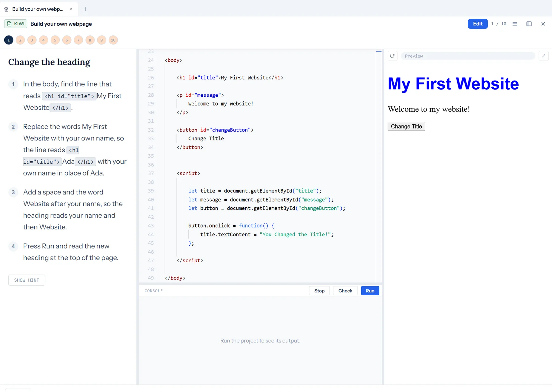552x392 pixels.
Task: Click the closing </script> tag line
Action: coord(190,260)
